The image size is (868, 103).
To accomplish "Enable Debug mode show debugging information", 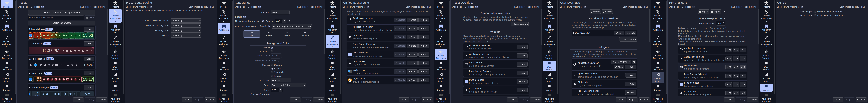I will (x=814, y=15).
